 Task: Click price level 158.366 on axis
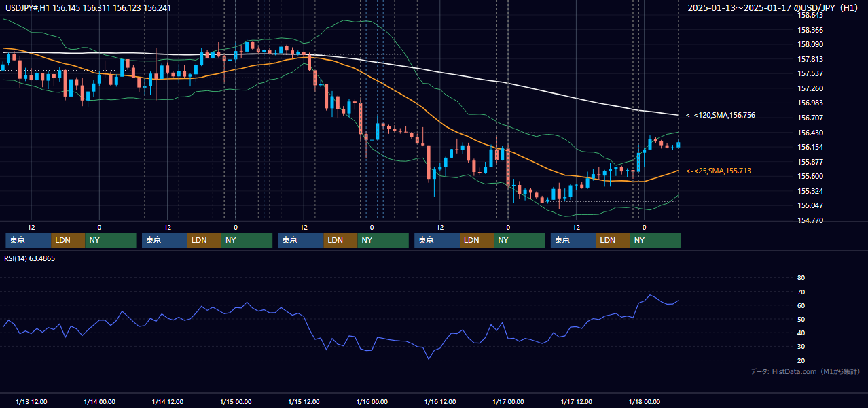pyautogui.click(x=810, y=30)
